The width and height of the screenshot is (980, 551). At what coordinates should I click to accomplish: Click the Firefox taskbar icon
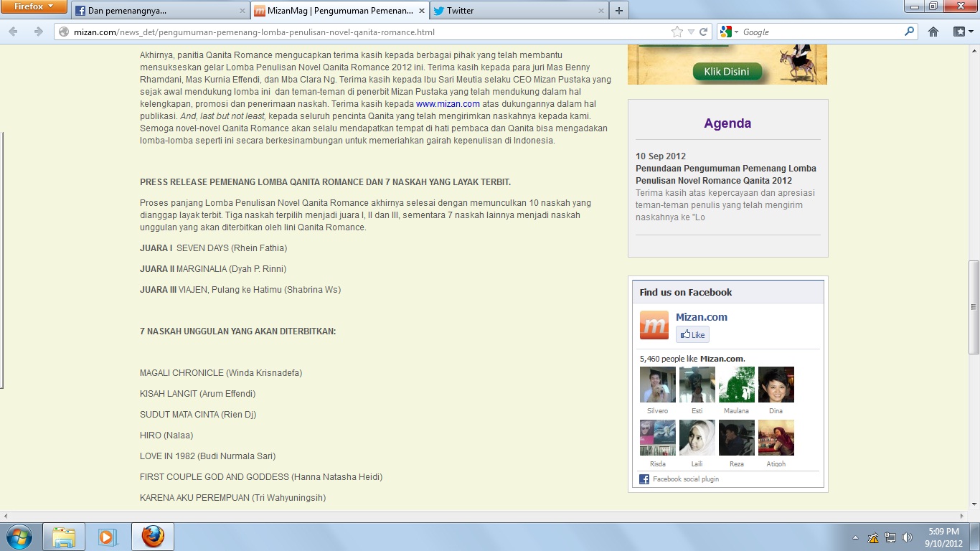152,537
